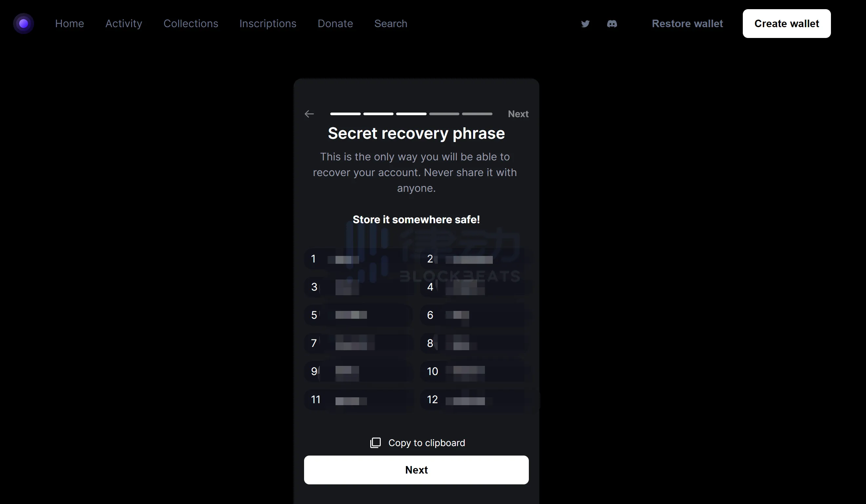Screen dimensions: 866x504
Task: Click the Donate navigation item
Action: click(x=335, y=24)
